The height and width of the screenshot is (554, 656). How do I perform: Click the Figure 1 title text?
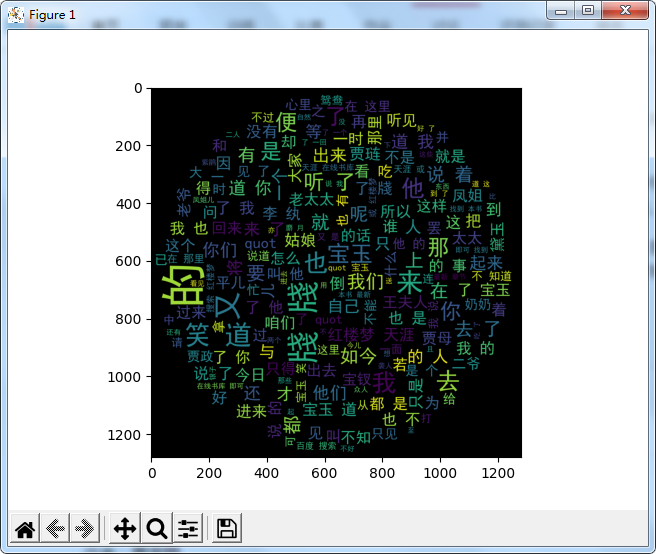(x=52, y=15)
